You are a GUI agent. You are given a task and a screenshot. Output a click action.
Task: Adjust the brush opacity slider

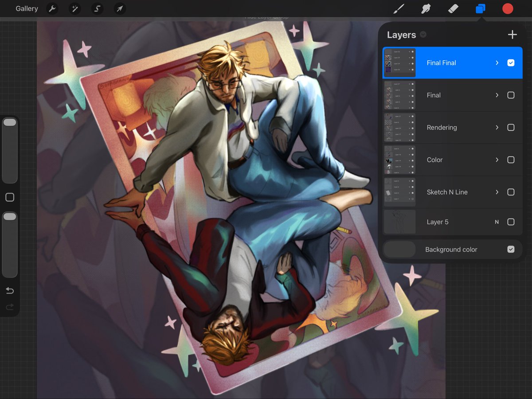pos(10,244)
